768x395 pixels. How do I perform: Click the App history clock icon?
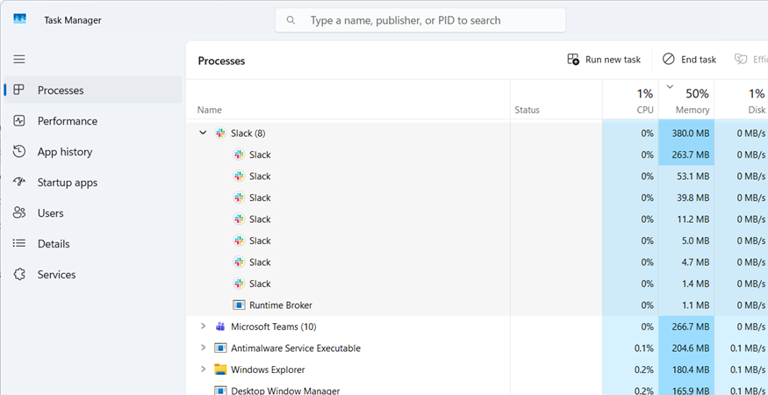19,151
